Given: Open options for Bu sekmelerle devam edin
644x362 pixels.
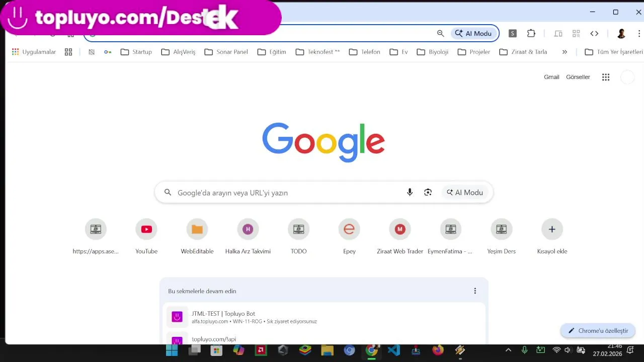Looking at the screenshot, I should point(475,291).
